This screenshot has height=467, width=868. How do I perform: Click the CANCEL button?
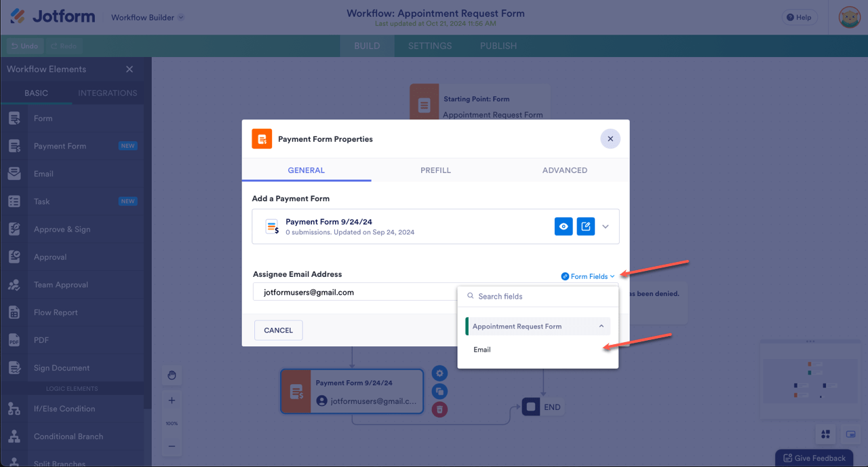pos(279,331)
